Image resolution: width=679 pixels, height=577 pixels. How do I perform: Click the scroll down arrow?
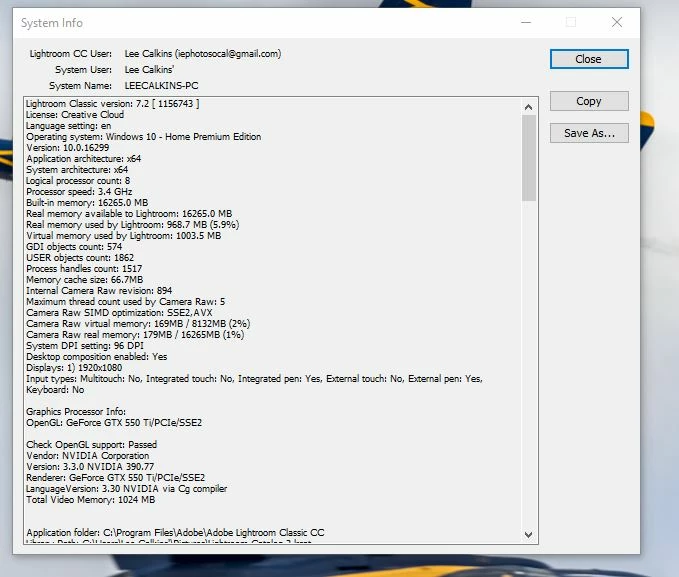(528, 535)
